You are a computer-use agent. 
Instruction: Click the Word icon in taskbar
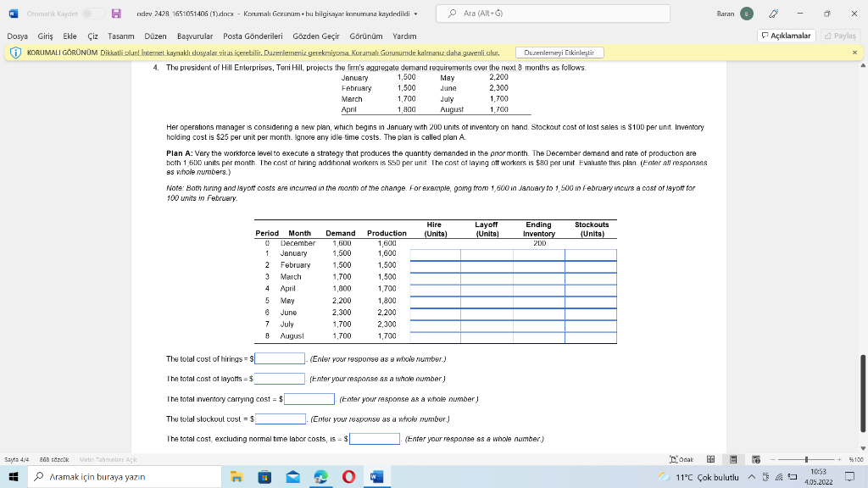tap(377, 476)
